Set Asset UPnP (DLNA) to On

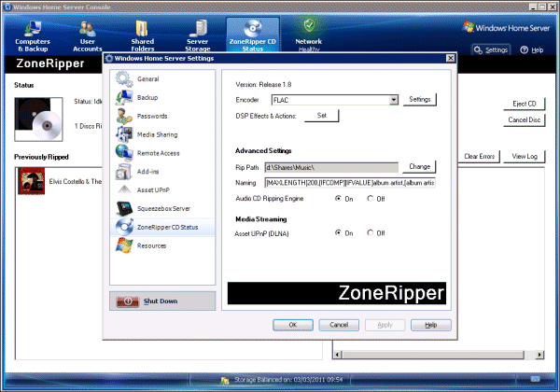[338, 232]
